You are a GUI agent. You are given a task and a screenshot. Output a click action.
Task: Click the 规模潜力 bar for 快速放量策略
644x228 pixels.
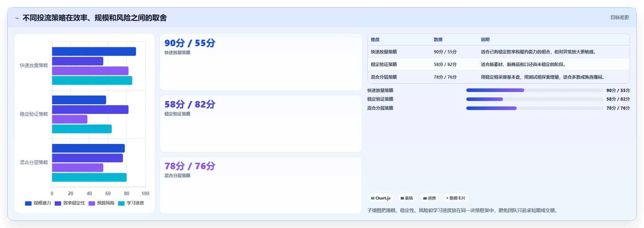[94, 52]
